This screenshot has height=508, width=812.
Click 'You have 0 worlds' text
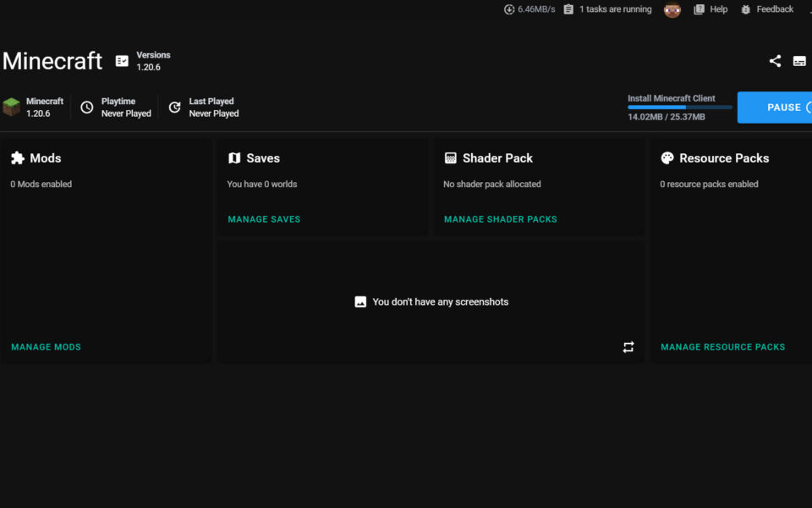pyautogui.click(x=262, y=184)
